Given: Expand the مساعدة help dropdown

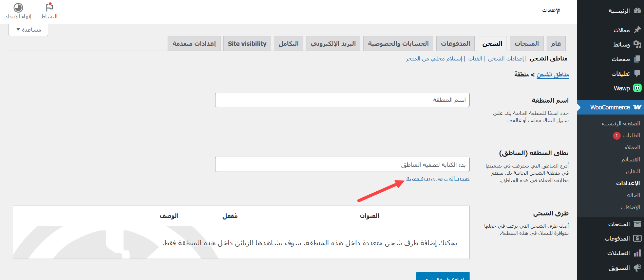Looking at the screenshot, I should coord(29,30).
